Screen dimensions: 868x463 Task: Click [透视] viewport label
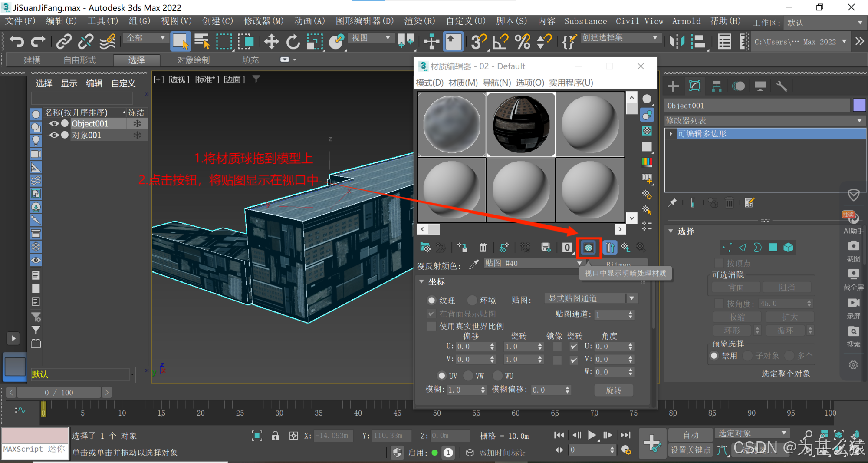coord(179,79)
